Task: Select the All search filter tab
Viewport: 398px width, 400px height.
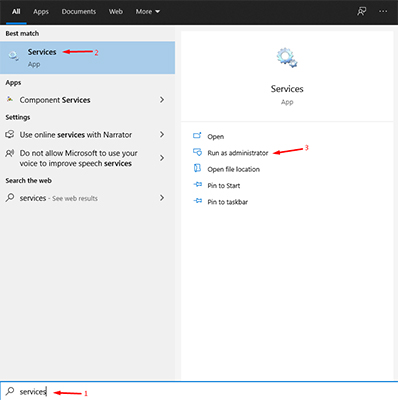Action: [x=16, y=12]
